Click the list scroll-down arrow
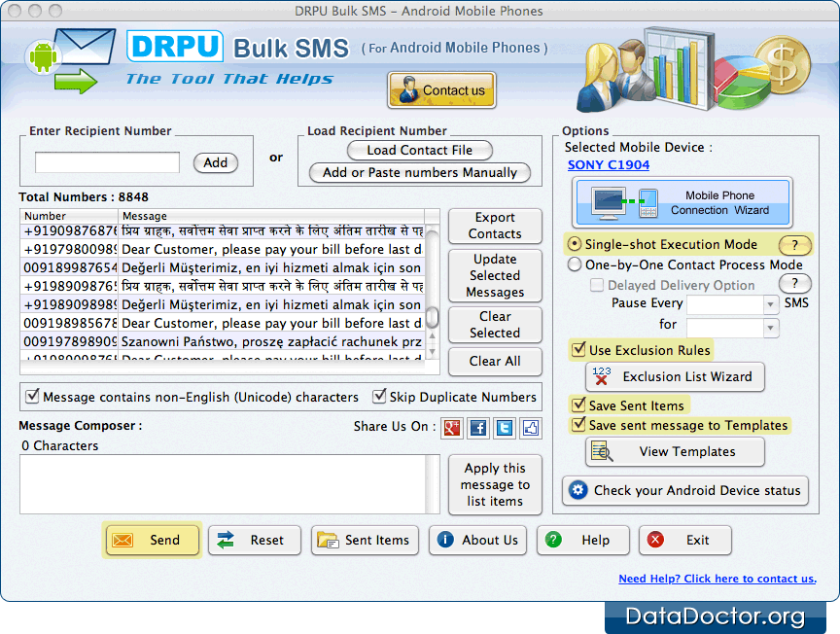The width and height of the screenshot is (840, 634). [x=432, y=352]
